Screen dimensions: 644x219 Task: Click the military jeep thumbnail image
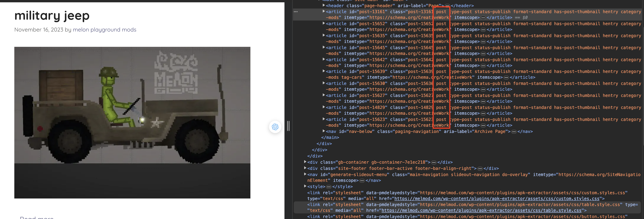coord(132,122)
